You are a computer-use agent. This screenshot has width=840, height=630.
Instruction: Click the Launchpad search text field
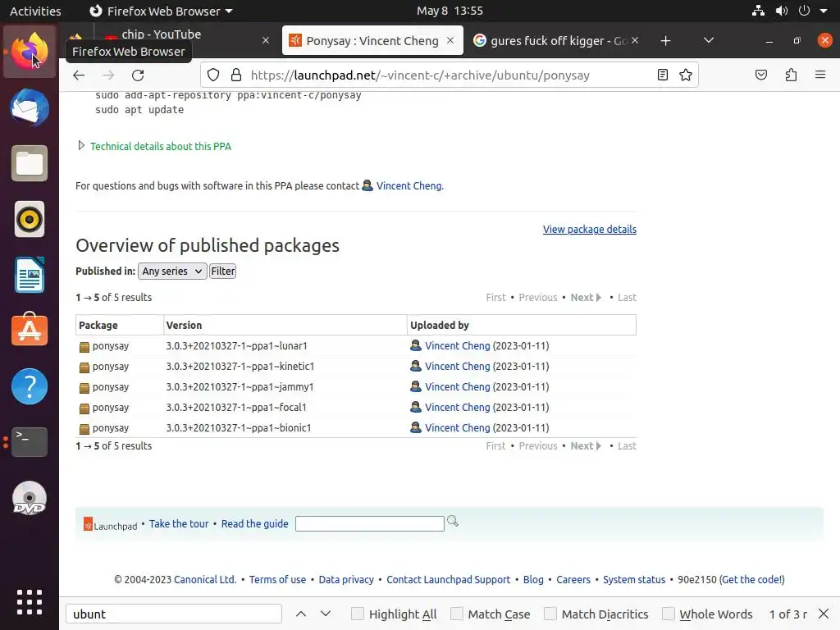tap(370, 523)
